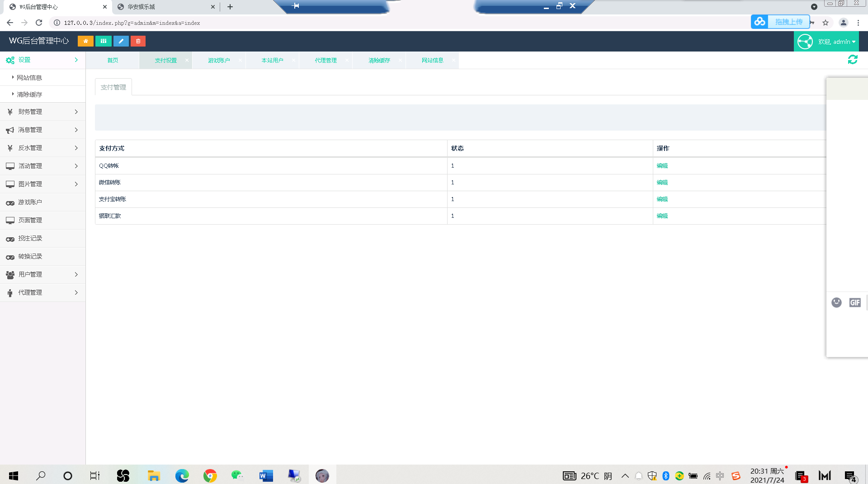Click the blue pencil edit icon
868x484 pixels.
(121, 41)
